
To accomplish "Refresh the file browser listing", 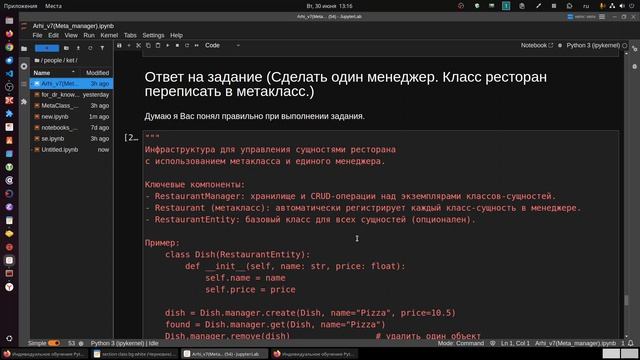I will [x=90, y=48].
